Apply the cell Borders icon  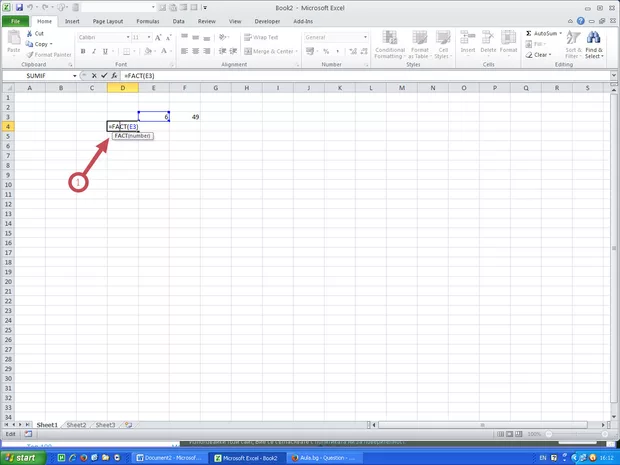[126, 51]
